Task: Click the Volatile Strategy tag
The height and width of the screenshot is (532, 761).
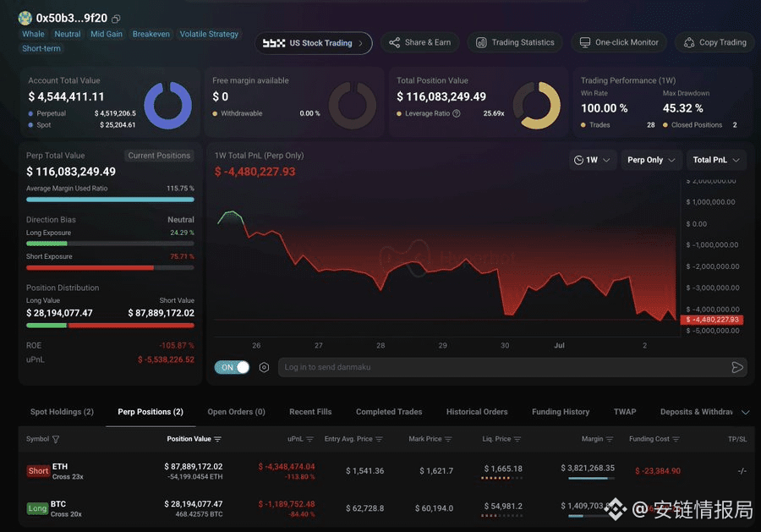Action: click(x=209, y=34)
